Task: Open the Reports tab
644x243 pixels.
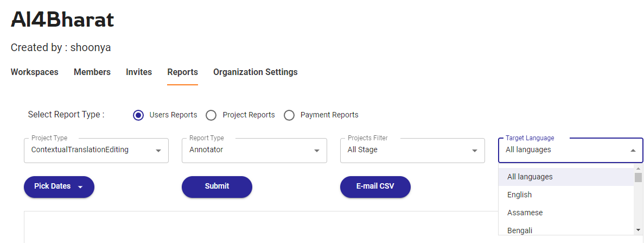Action: click(182, 72)
